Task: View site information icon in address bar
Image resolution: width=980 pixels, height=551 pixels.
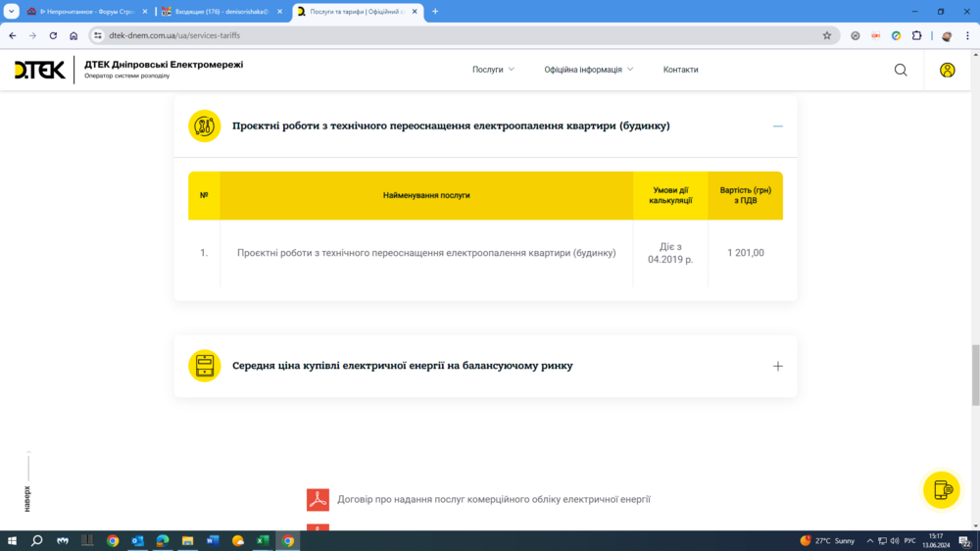Action: pyautogui.click(x=97, y=35)
